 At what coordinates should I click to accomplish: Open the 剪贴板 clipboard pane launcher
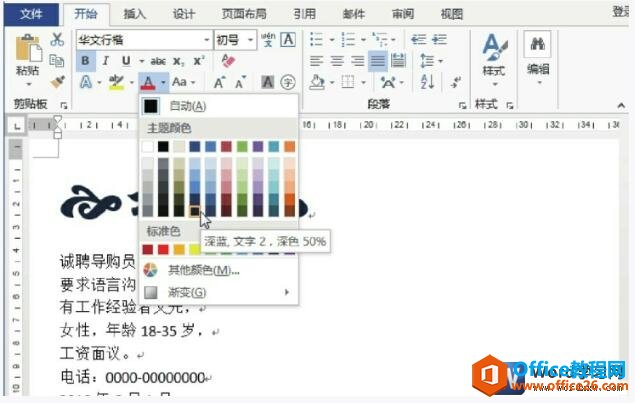[x=64, y=105]
